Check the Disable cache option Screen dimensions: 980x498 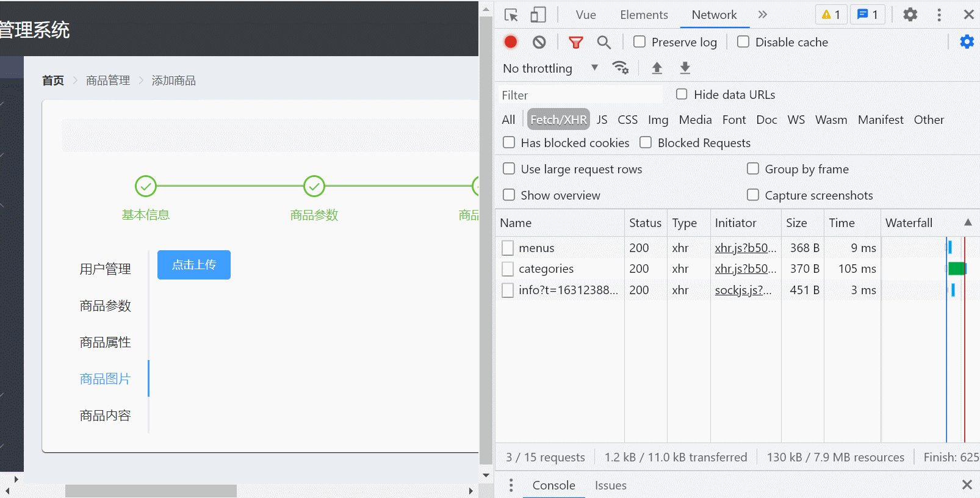tap(743, 41)
